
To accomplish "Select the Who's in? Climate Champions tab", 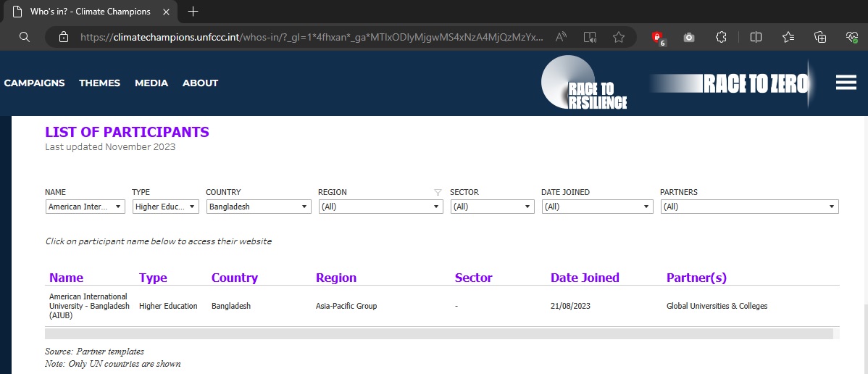I will [x=91, y=12].
